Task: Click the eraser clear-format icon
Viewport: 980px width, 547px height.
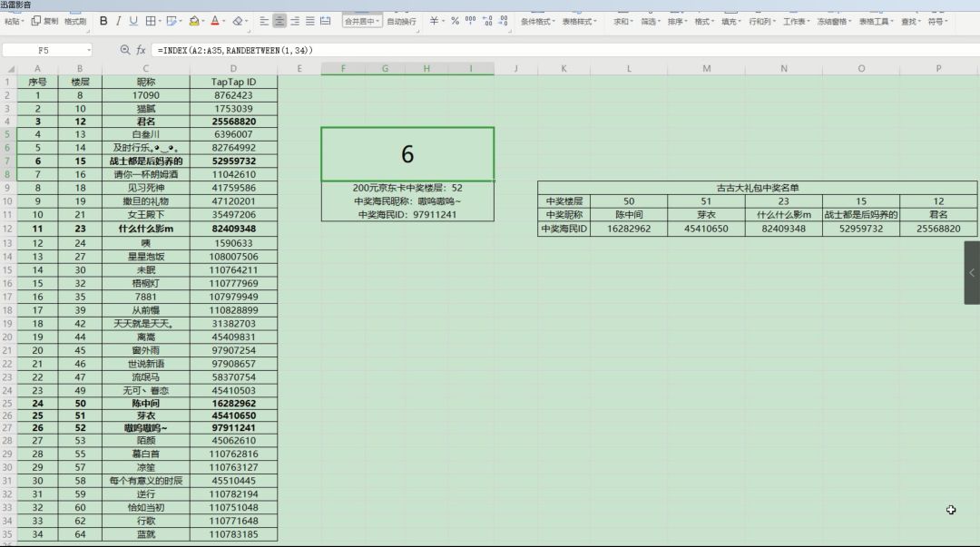Action: [238, 21]
